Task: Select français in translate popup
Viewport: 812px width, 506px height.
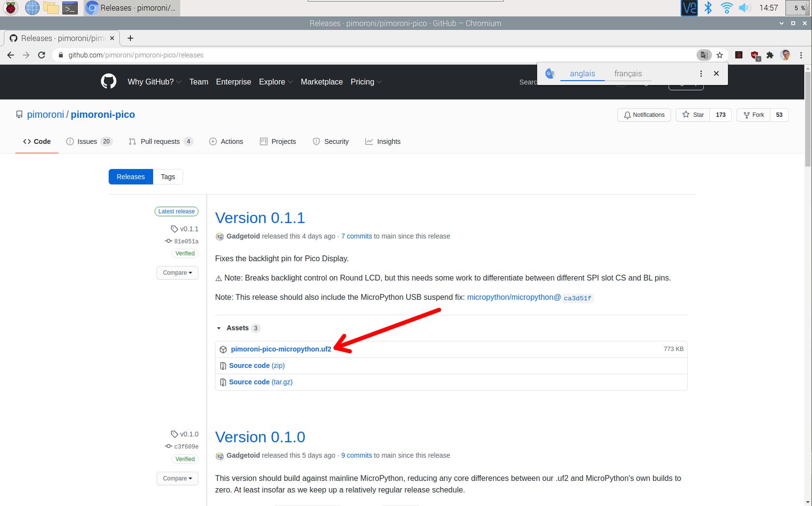Action: [x=628, y=73]
